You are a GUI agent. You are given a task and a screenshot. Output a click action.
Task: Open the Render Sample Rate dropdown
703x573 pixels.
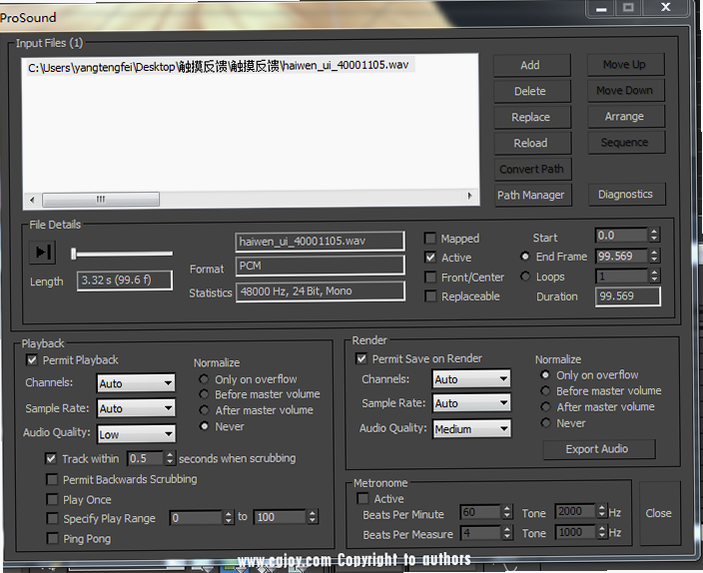click(x=471, y=404)
